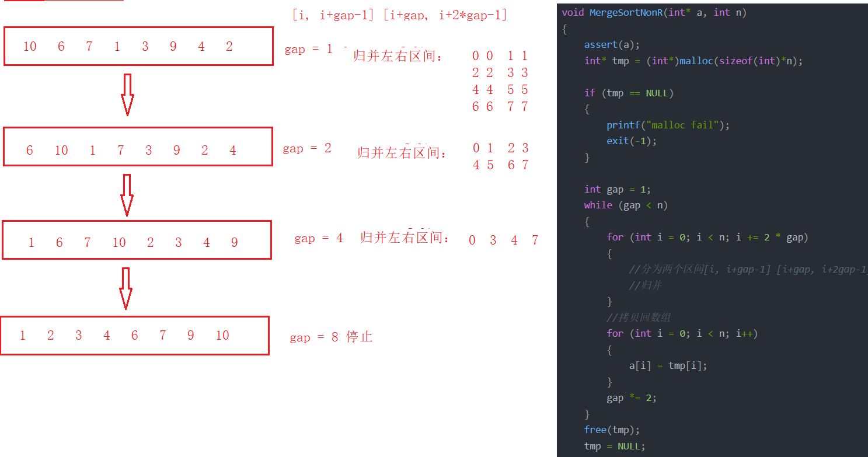Viewport: 868px width, 457px height.
Task: Click number 6 in the gap = 2 array
Action: pos(30,151)
